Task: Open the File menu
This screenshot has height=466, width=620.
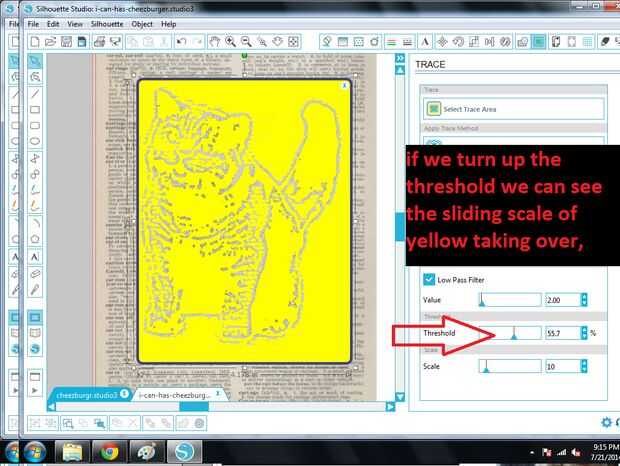Action: (x=33, y=24)
